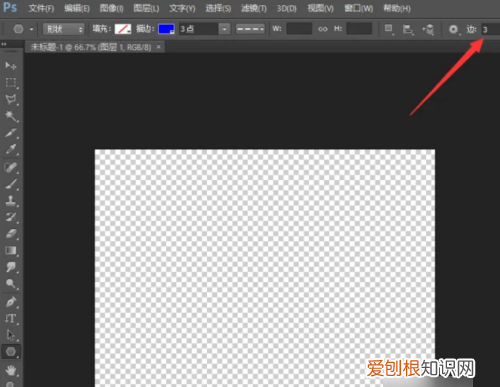Select the Pen tool
The image size is (500, 387).
click(11, 302)
